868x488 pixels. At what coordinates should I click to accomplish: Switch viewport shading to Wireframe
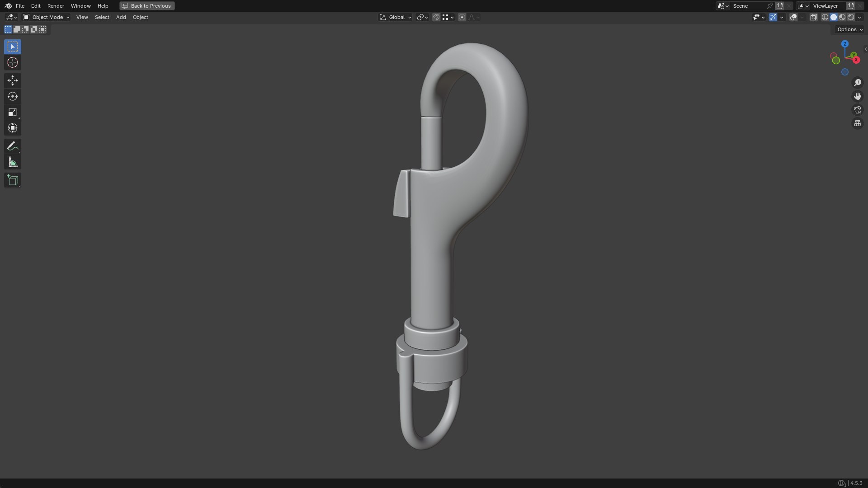tap(825, 17)
